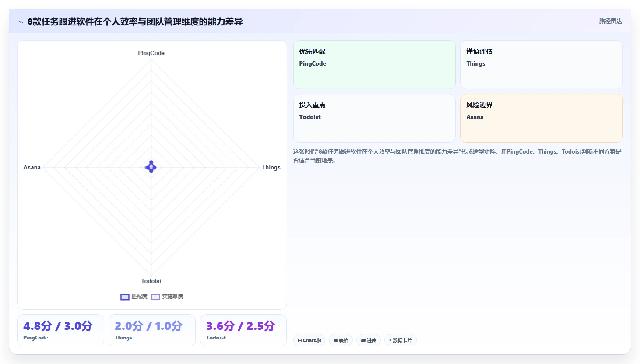Select the Todoist axis label on radar
The image size is (640, 364).
click(x=151, y=281)
